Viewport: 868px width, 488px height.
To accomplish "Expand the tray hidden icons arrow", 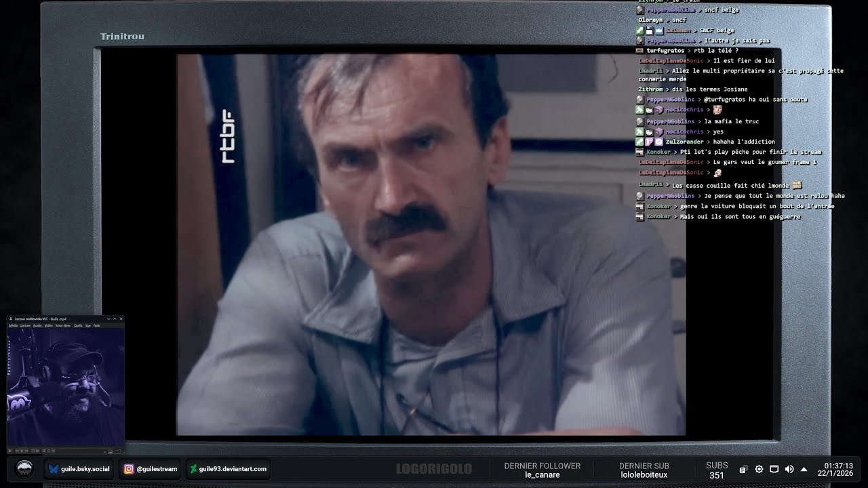I will click(x=804, y=469).
